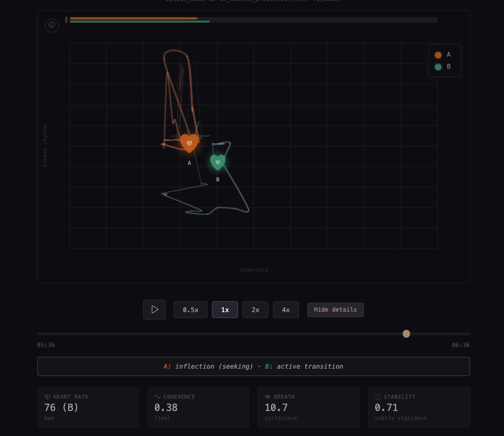This screenshot has width=504, height=436.
Task: Click the green B progress bar at the top
Action: (140, 22)
